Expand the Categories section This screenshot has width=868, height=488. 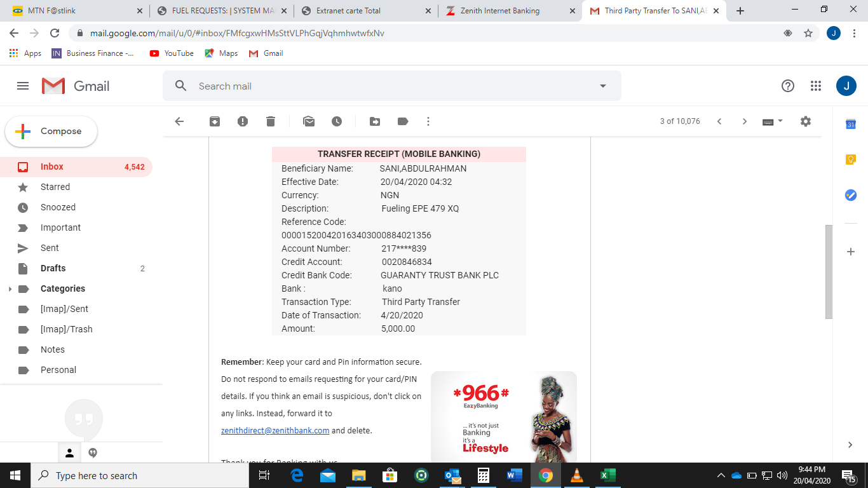tap(10, 289)
